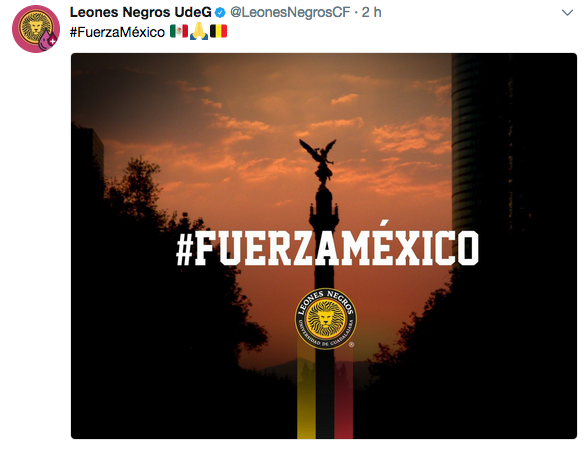Click the registered trademark symbol beside the crest
Screen dimensions: 586x449
click(x=351, y=345)
